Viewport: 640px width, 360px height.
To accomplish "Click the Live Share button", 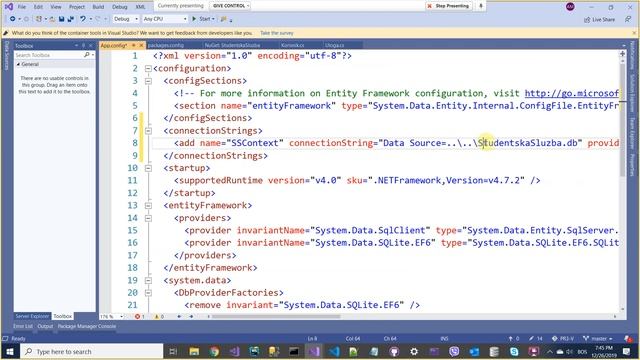I will tap(599, 19).
